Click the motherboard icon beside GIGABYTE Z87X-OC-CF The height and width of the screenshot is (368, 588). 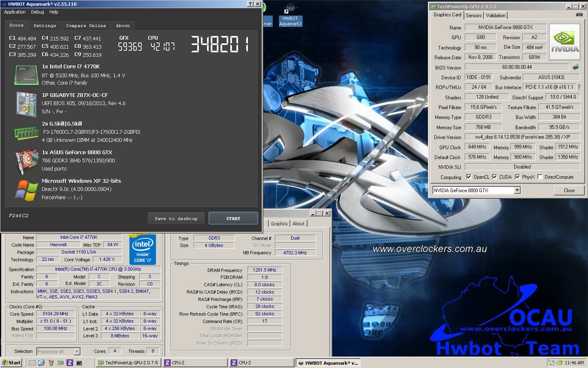tap(27, 104)
